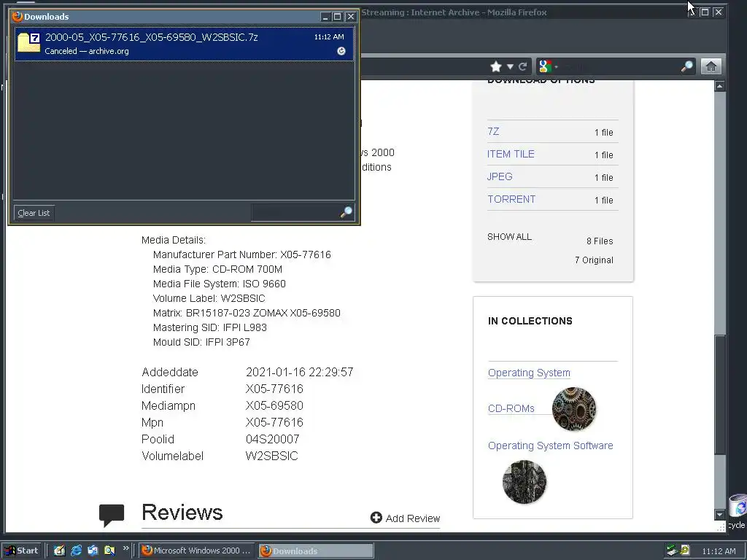The height and width of the screenshot is (560, 747).
Task: Click the Poolid value 04S20007
Action: 273,439
